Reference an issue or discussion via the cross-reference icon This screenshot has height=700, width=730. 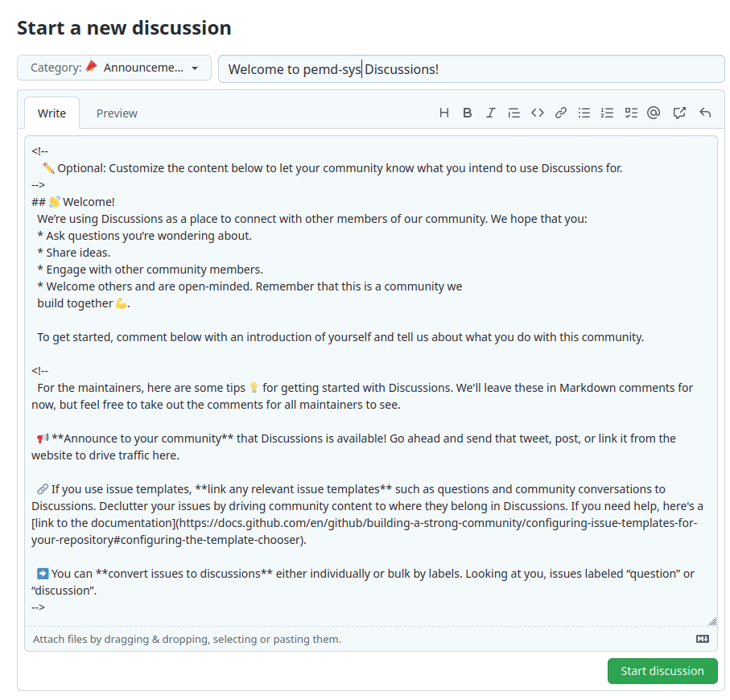[x=679, y=113]
